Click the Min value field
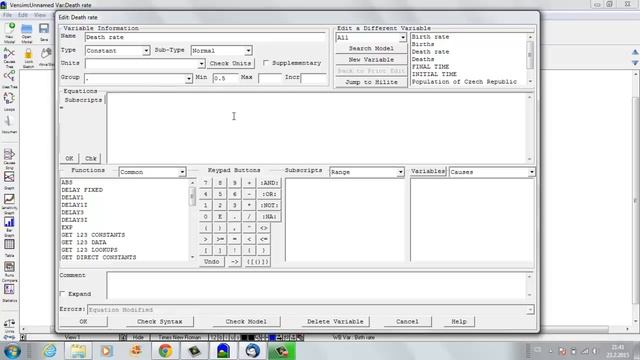The height and width of the screenshot is (360, 640). 225,78
